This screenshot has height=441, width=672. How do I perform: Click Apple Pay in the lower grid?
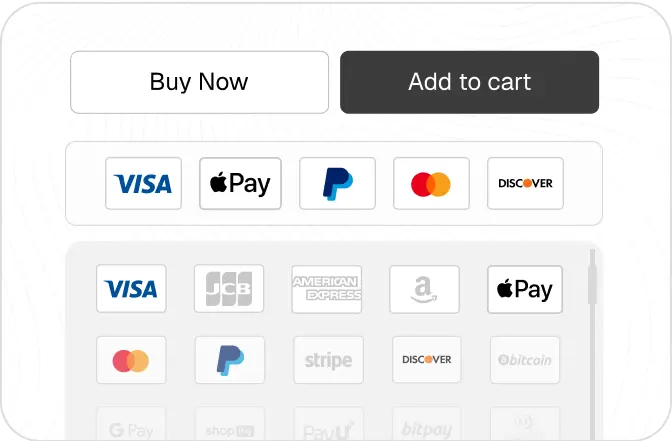pos(524,289)
